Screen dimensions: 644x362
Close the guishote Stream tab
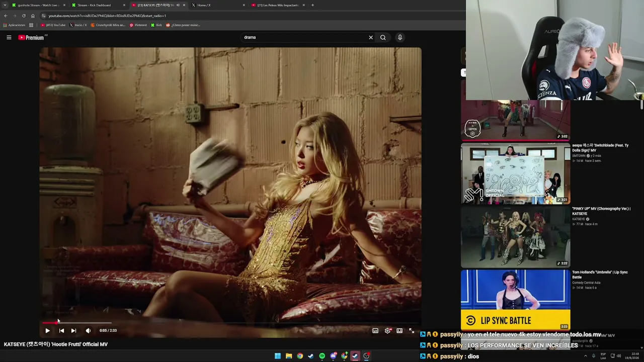(x=64, y=5)
